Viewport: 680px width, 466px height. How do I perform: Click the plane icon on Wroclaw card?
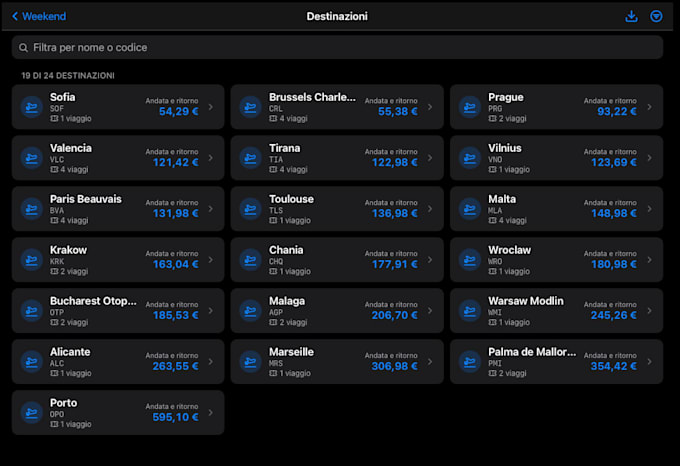[470, 260]
